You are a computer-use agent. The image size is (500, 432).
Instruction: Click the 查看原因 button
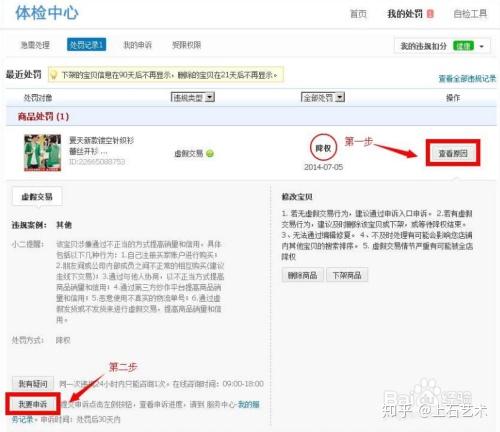[453, 153]
